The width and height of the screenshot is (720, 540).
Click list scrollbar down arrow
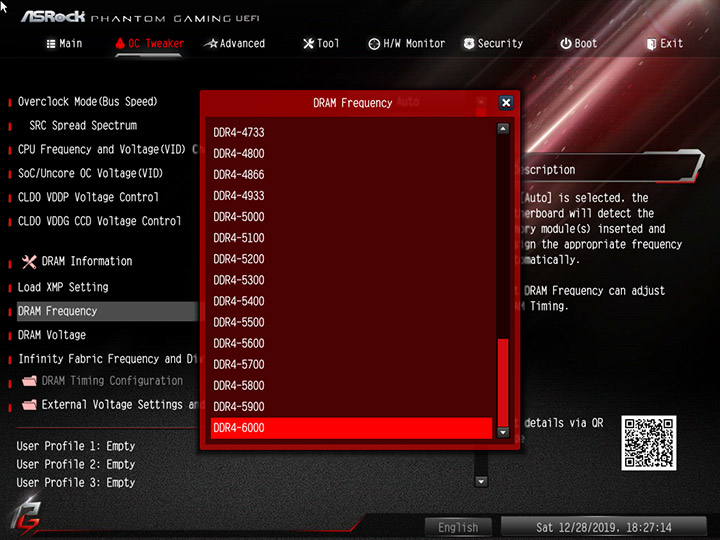(503, 432)
